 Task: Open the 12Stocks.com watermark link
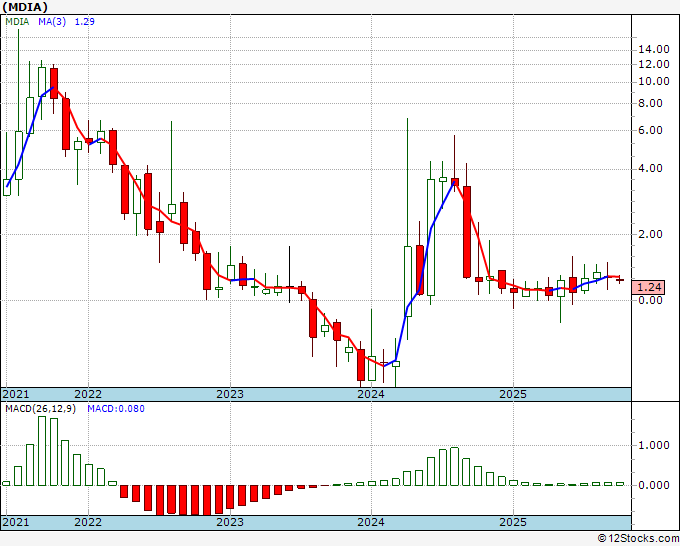[636, 538]
